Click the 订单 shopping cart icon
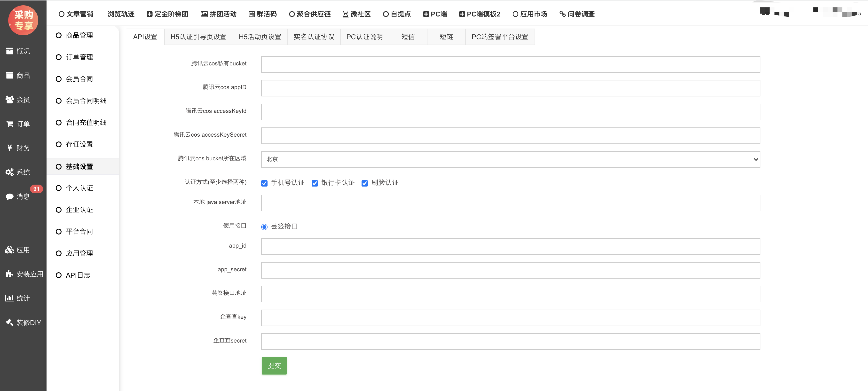 (x=10, y=124)
